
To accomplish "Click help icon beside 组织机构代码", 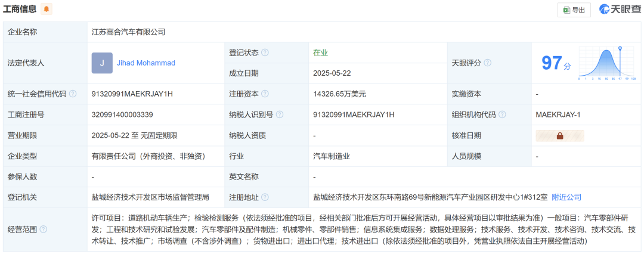I will 502,114.
